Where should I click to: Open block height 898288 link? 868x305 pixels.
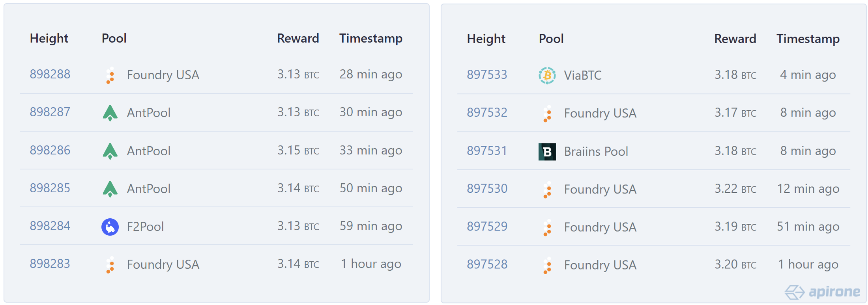point(50,74)
